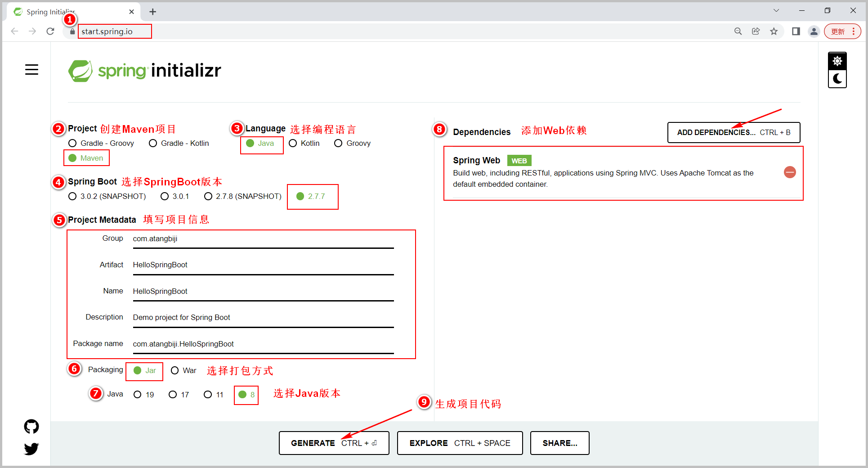Click ADD DEPENDENCIES button
Screen dimensions: 868x468
[x=734, y=132]
